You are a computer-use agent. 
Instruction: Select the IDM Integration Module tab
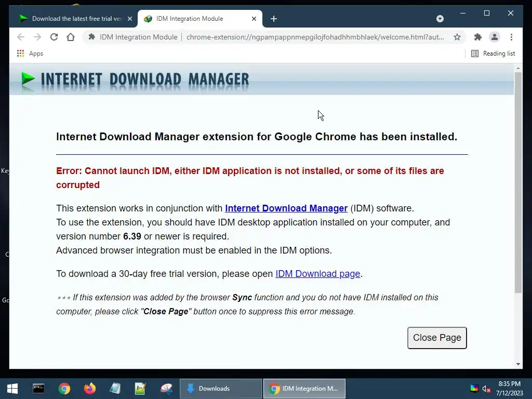[x=199, y=19]
